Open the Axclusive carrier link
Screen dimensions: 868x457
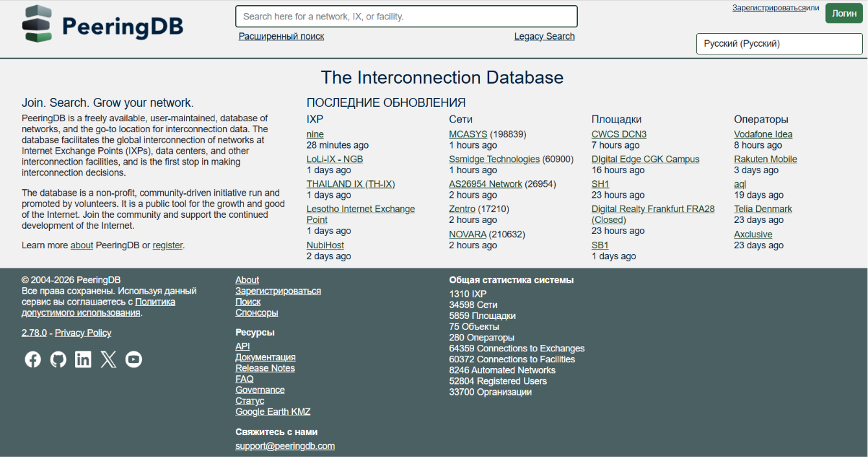pos(753,234)
